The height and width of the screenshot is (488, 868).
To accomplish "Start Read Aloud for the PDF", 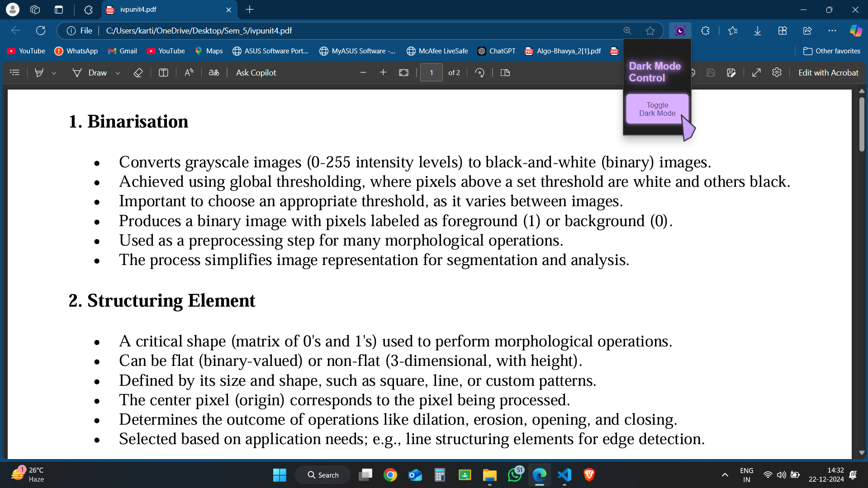I will [x=189, y=72].
